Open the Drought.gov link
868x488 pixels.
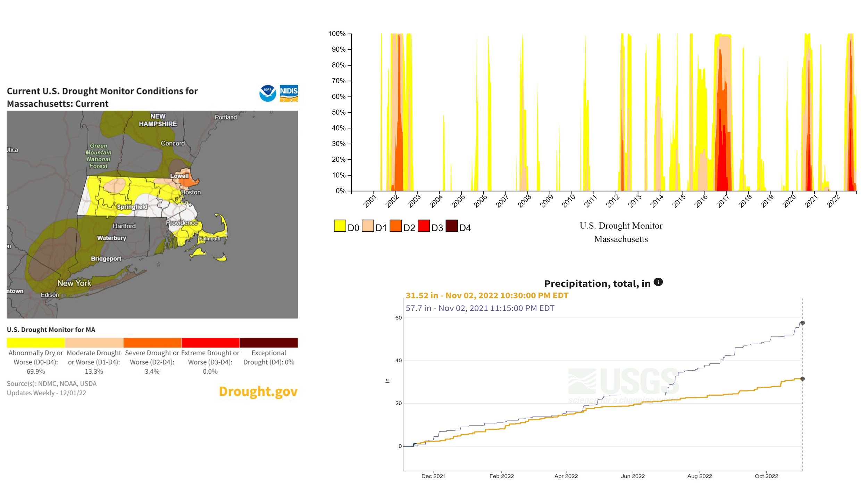pyautogui.click(x=258, y=392)
